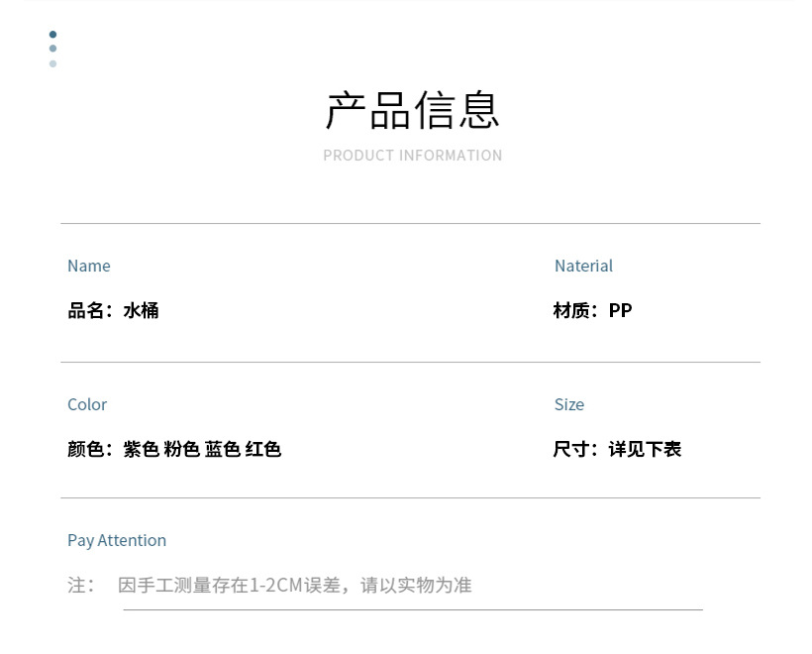Select the Pay Attention label
This screenshot has width=812, height=654.
[117, 540]
